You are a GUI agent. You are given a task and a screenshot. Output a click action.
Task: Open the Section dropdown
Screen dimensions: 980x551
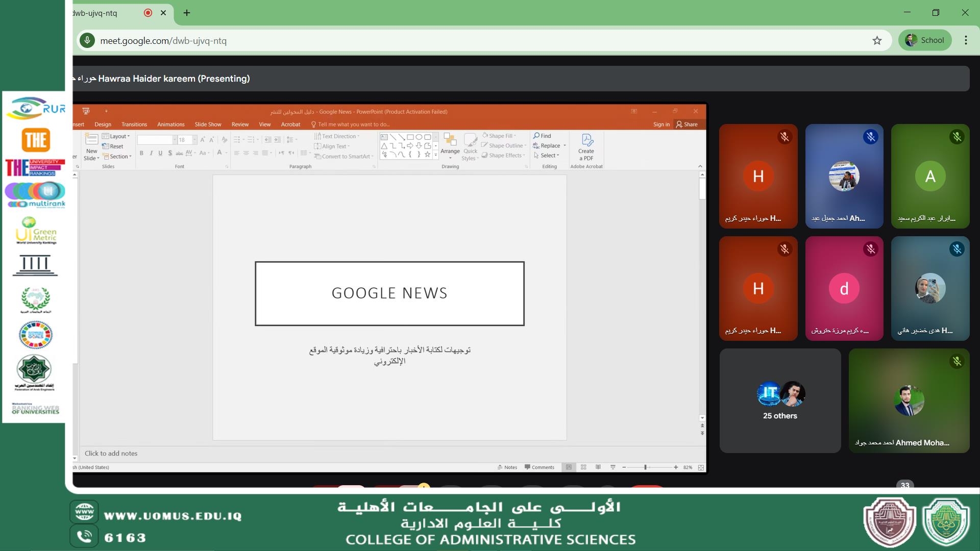117,157
